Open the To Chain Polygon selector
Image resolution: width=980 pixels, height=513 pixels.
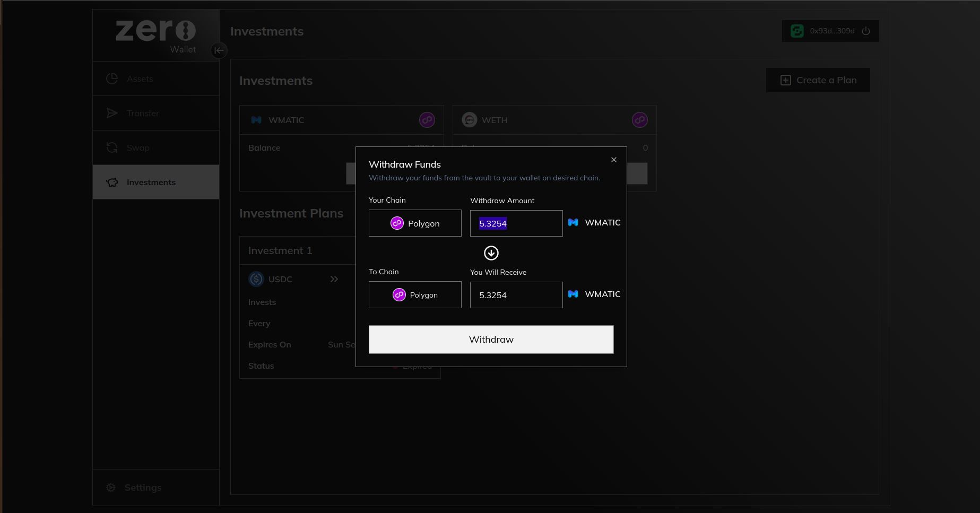415,295
